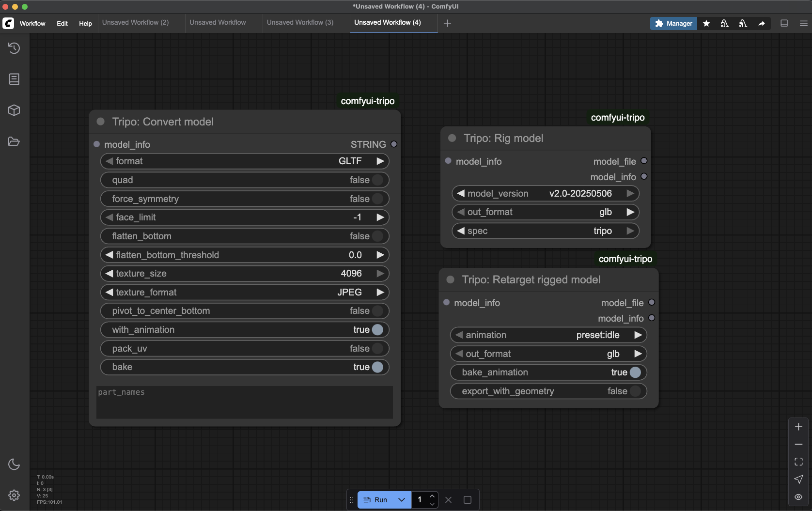This screenshot has height=511, width=812.
Task: Toggle dark theme moon icon
Action: pos(14,464)
